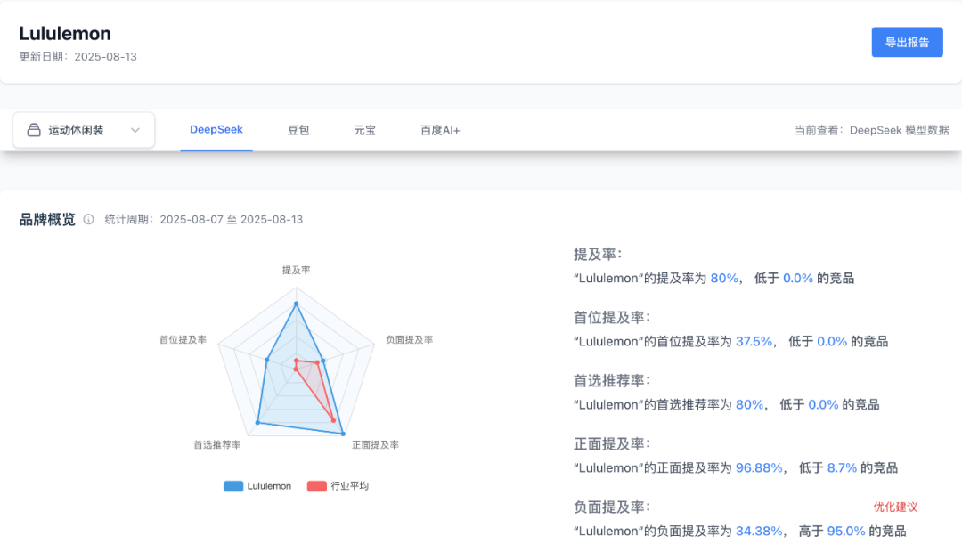The width and height of the screenshot is (962, 560).
Task: Click the 首选推荐率 radar axis label
Action: [x=217, y=444]
